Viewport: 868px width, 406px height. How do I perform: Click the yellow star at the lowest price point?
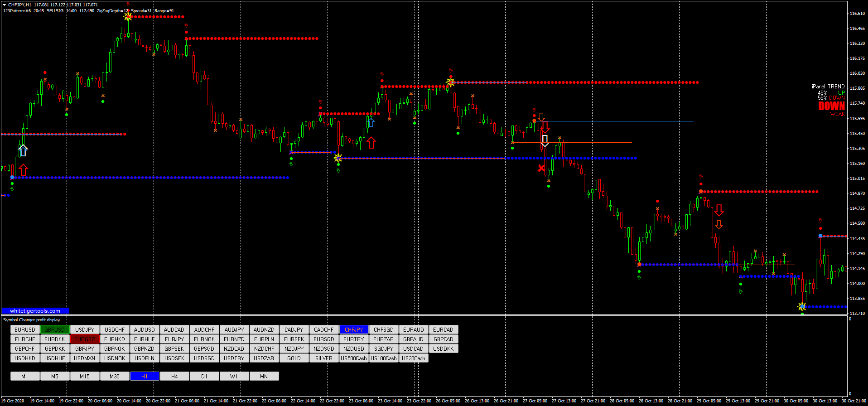(802, 307)
